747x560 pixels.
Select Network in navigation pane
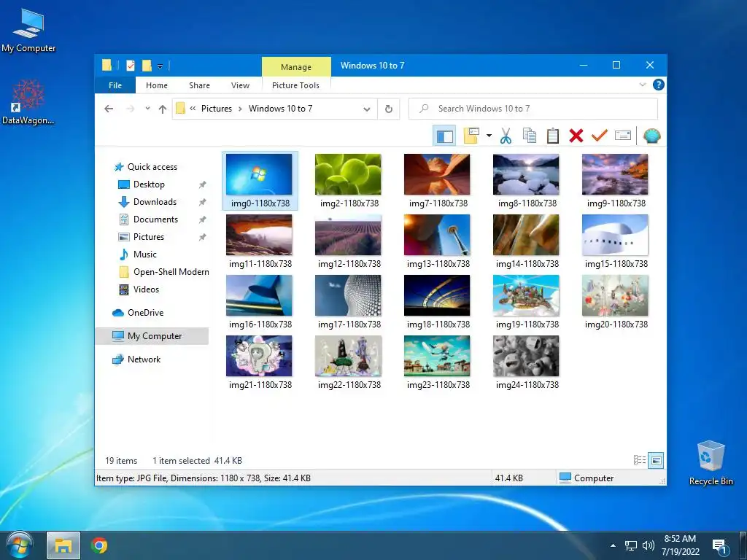(x=144, y=359)
